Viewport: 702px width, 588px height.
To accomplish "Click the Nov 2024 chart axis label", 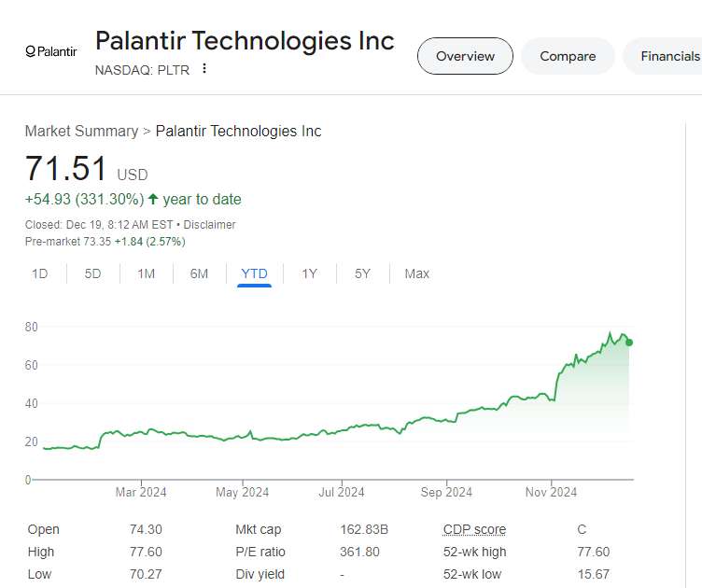I will click(551, 492).
